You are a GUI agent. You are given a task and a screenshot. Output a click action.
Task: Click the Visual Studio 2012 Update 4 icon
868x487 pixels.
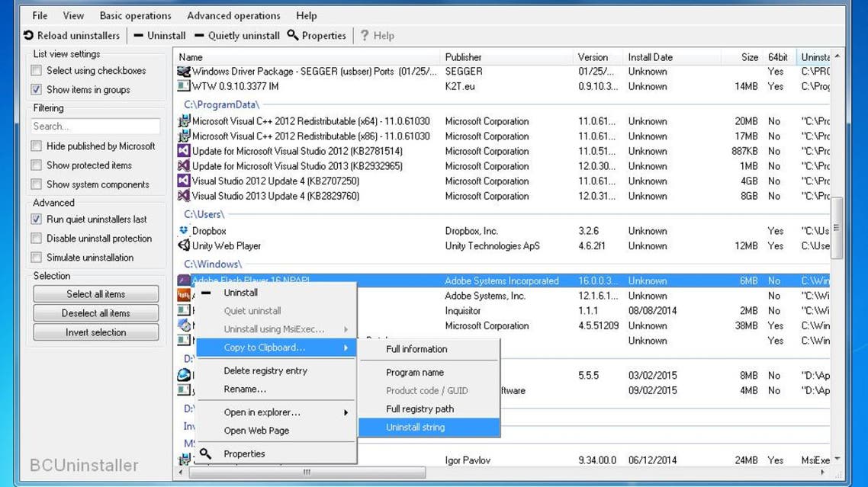click(x=183, y=181)
